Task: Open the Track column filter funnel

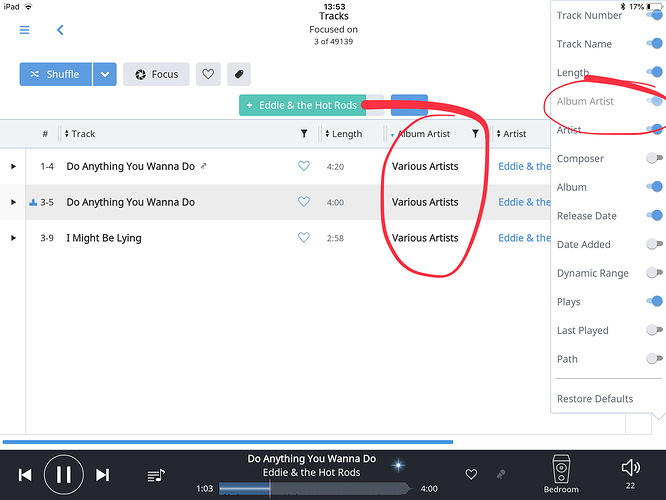Action: tap(304, 134)
